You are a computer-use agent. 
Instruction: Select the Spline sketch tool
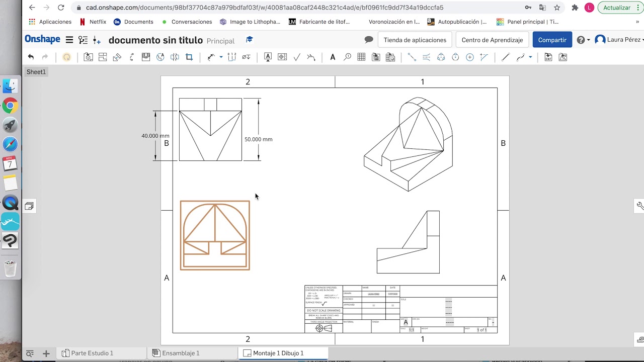coord(521,57)
